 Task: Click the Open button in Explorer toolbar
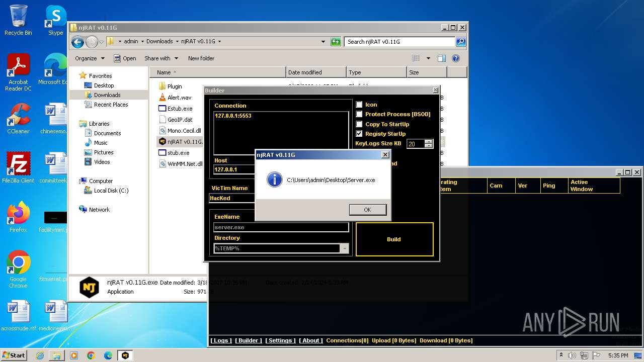point(125,58)
